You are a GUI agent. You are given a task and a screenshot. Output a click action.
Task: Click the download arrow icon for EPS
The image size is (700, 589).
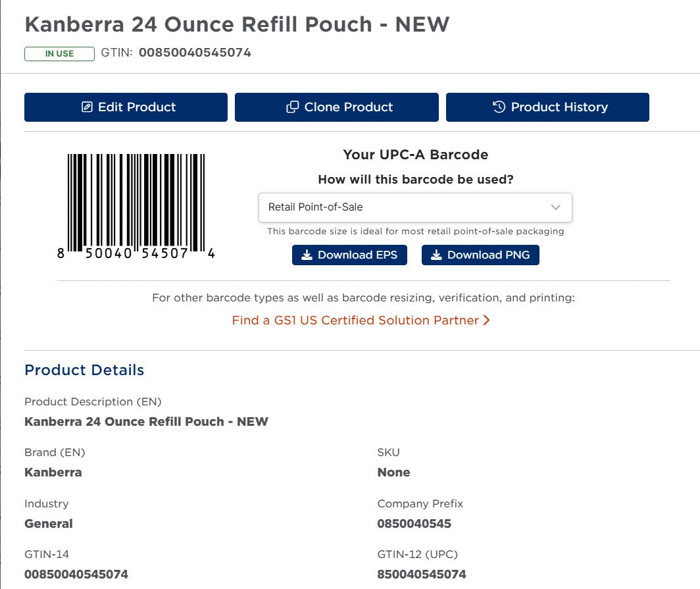[307, 255]
